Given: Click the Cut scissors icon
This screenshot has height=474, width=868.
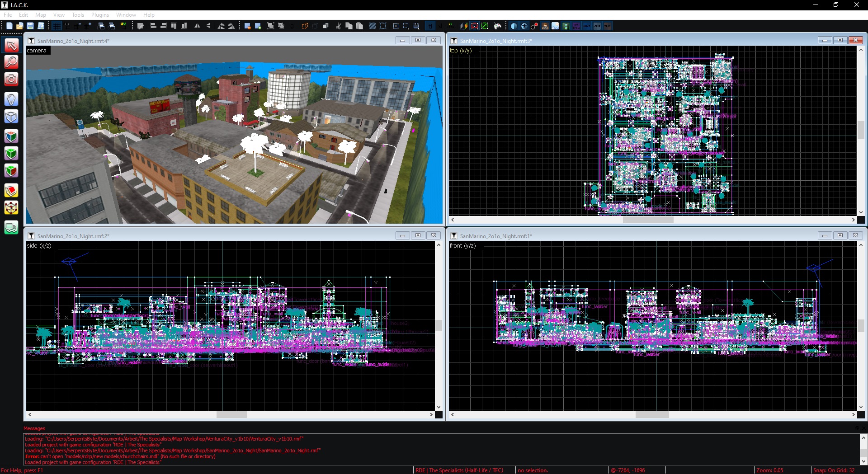Looking at the screenshot, I should (x=338, y=26).
